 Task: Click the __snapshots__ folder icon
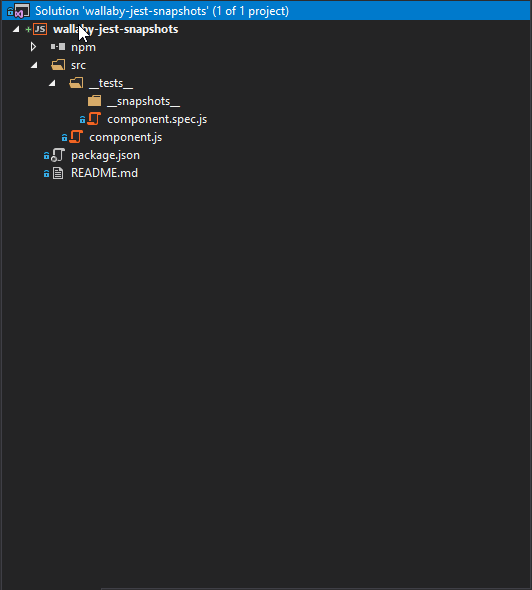click(94, 101)
